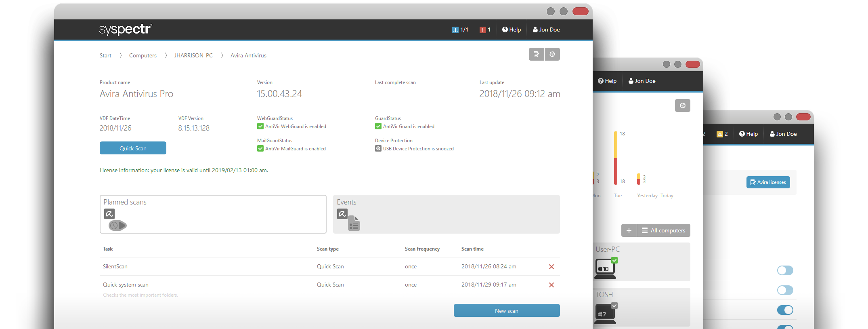Click the clock play scheduled scan icon

point(117,226)
